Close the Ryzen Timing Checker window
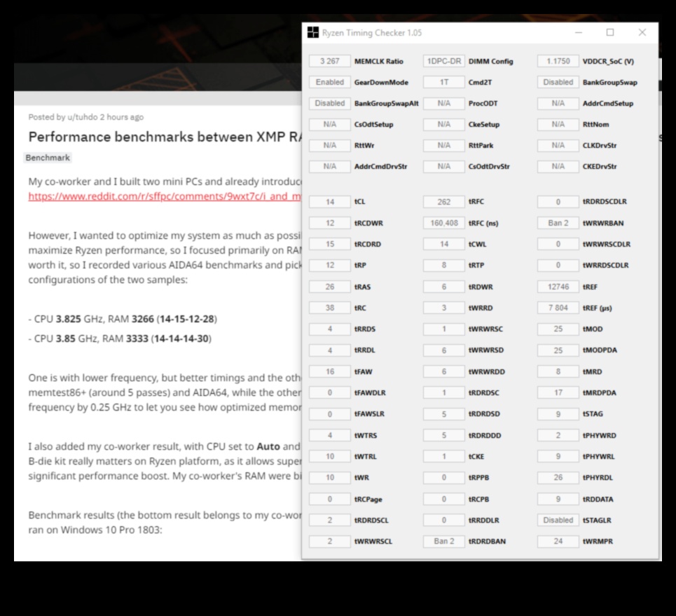Image resolution: width=676 pixels, height=616 pixels. (x=642, y=32)
